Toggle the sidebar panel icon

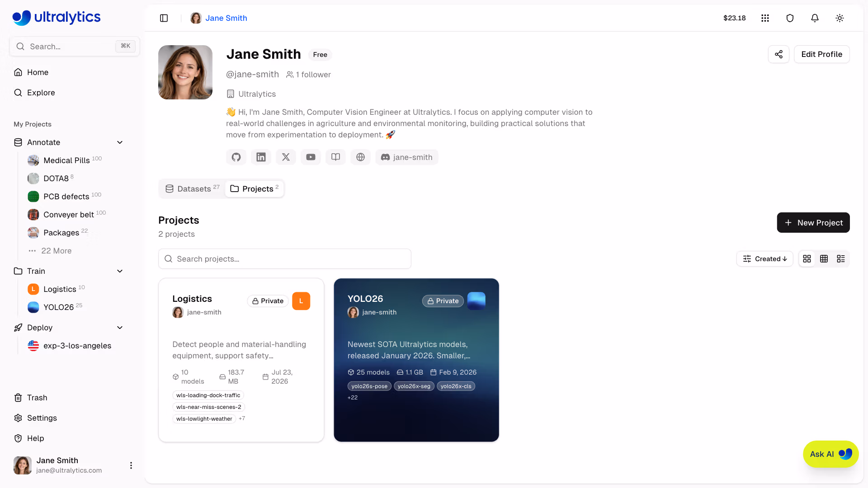[x=164, y=18]
